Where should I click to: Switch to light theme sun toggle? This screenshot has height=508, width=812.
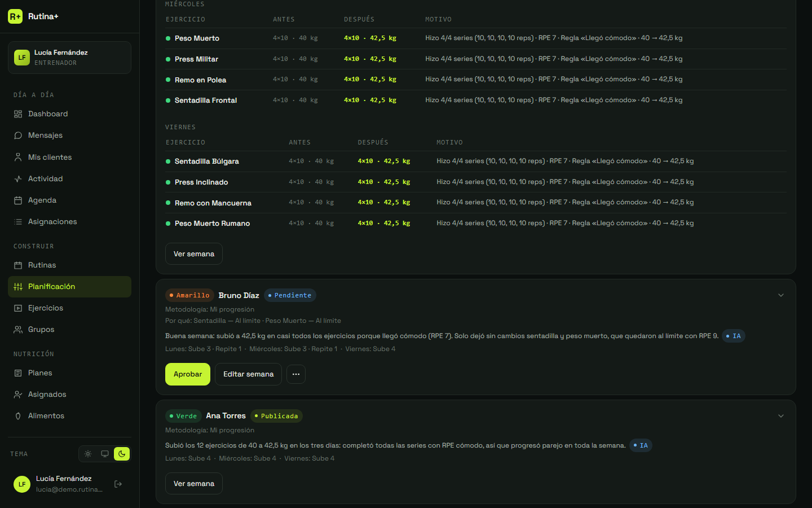click(88, 454)
